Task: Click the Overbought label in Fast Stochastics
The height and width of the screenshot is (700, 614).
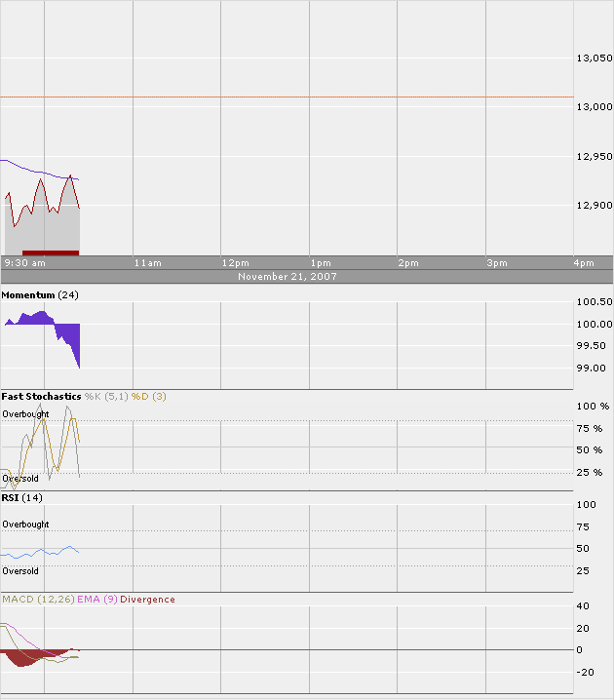Action: [x=25, y=414]
